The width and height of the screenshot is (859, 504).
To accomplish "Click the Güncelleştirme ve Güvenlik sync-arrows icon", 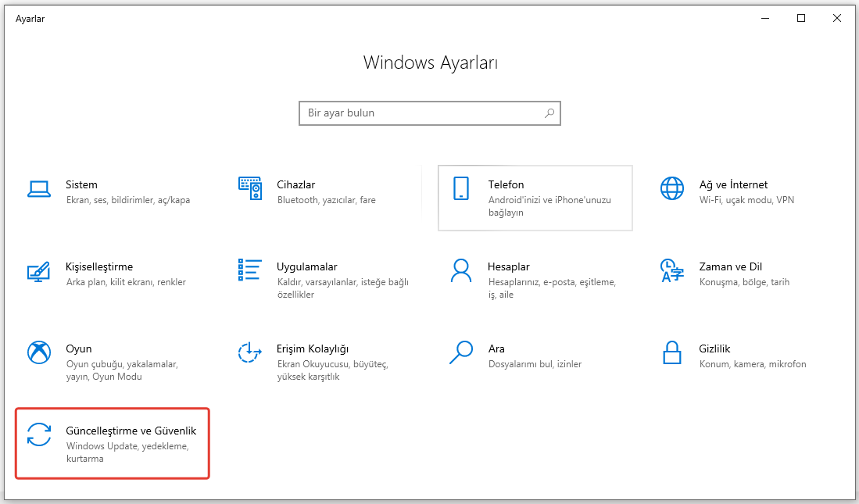I will click(39, 434).
